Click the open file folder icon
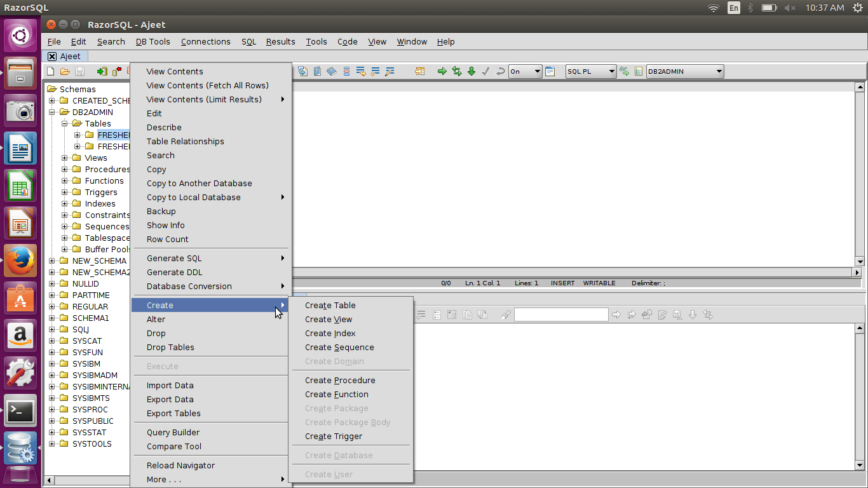Screen dimensions: 868x488 coord(65,72)
